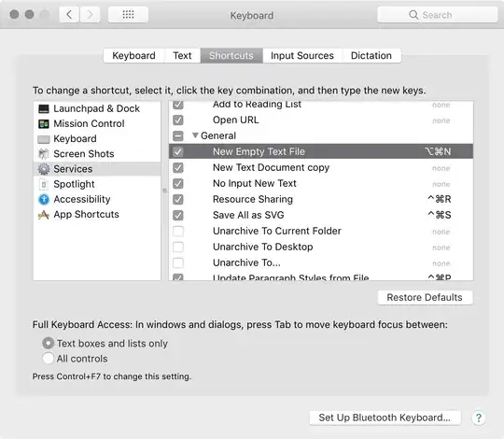This screenshot has width=504, height=439.
Task: Enable Unarchive To Desktop checkbox
Action: click(x=178, y=247)
